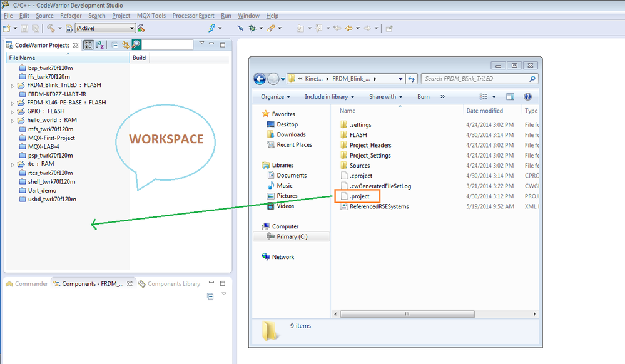This screenshot has height=364, width=625.
Task: Open the Window menu
Action: 249,16
